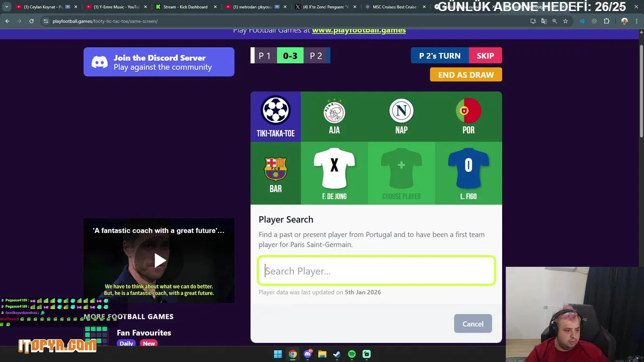Open Windows Start menu
The width and height of the screenshot is (644, 362).
point(278,354)
